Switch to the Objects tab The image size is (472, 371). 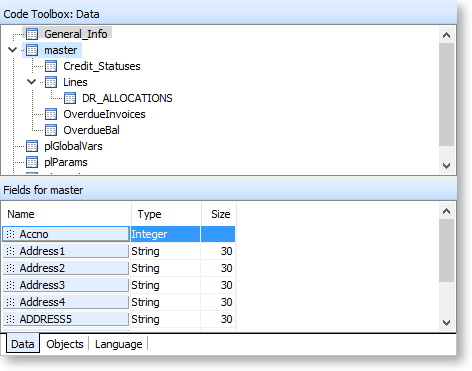[65, 344]
